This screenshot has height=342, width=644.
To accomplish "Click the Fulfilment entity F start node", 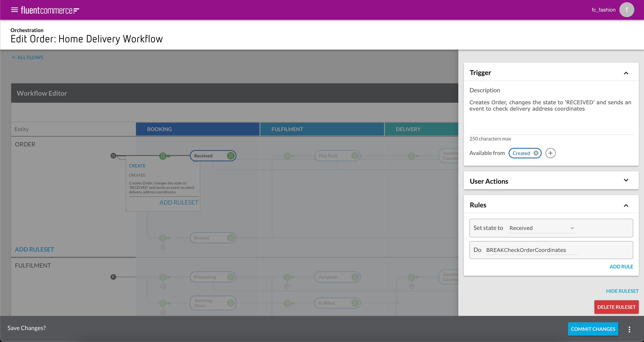I will point(113,277).
